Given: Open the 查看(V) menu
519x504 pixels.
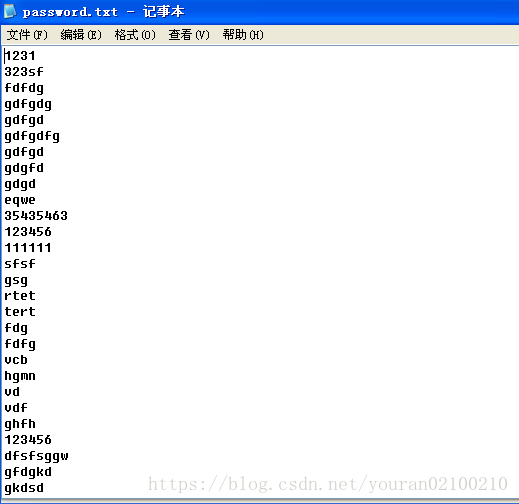Looking at the screenshot, I should (x=189, y=35).
